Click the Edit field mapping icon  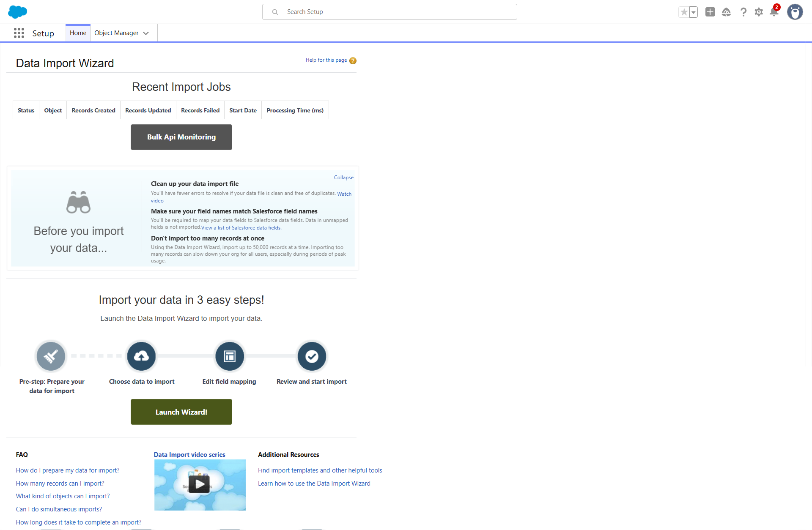pos(230,356)
